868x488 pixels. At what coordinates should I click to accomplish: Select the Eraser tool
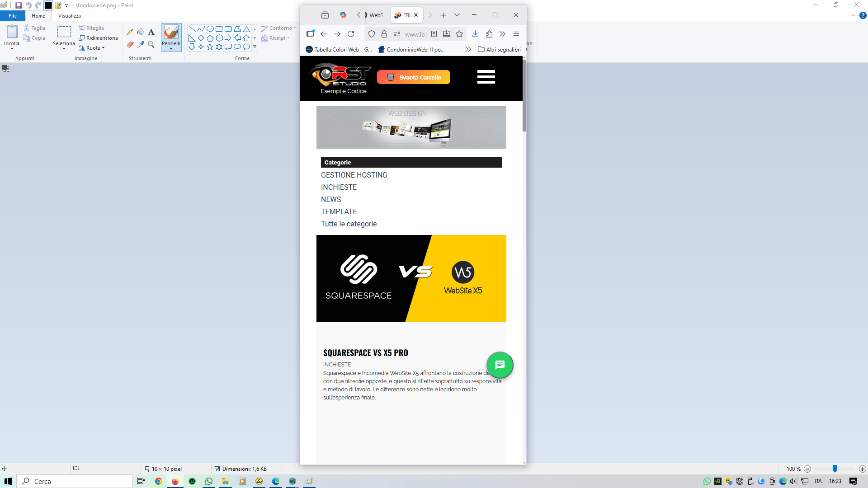pyautogui.click(x=130, y=45)
